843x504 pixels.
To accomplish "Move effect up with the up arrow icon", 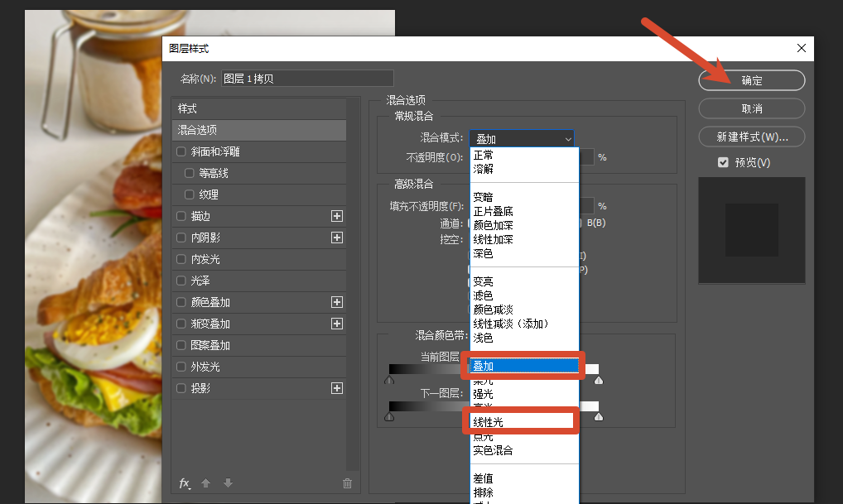I will click(206, 483).
